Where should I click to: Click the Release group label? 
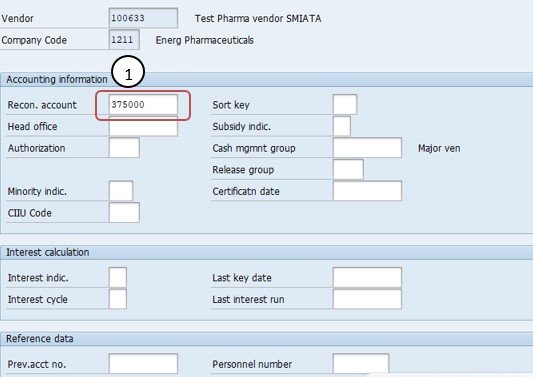click(243, 170)
